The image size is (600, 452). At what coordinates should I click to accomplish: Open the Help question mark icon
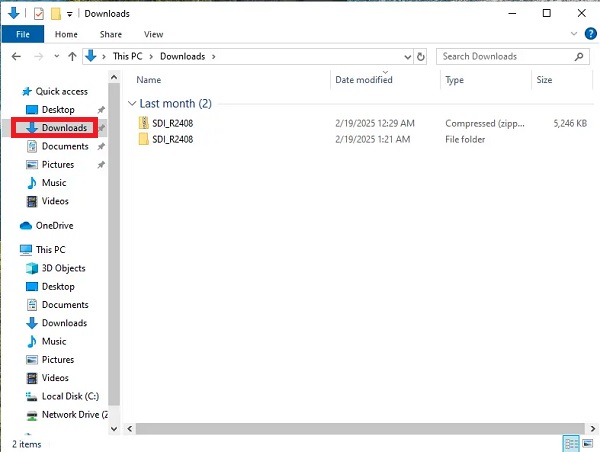click(x=590, y=34)
